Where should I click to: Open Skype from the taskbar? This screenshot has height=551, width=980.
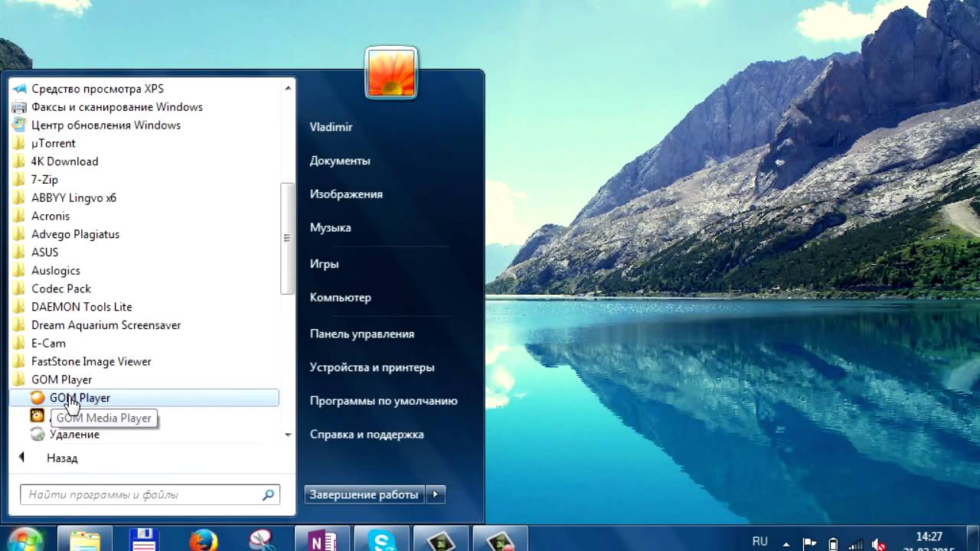[x=381, y=540]
